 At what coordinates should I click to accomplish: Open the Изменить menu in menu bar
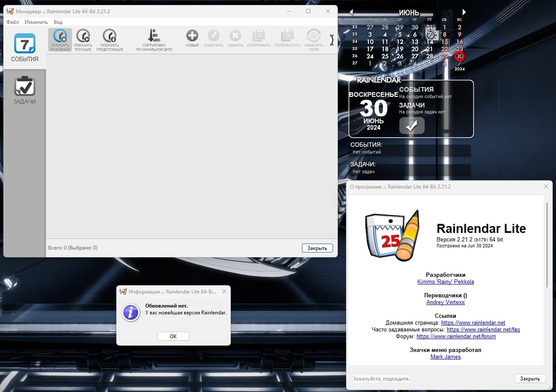coord(36,22)
